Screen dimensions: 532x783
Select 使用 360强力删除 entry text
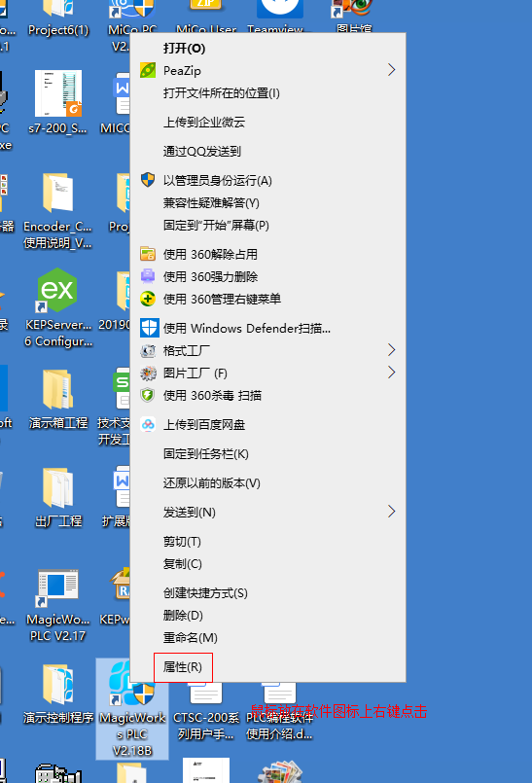pyautogui.click(x=210, y=276)
